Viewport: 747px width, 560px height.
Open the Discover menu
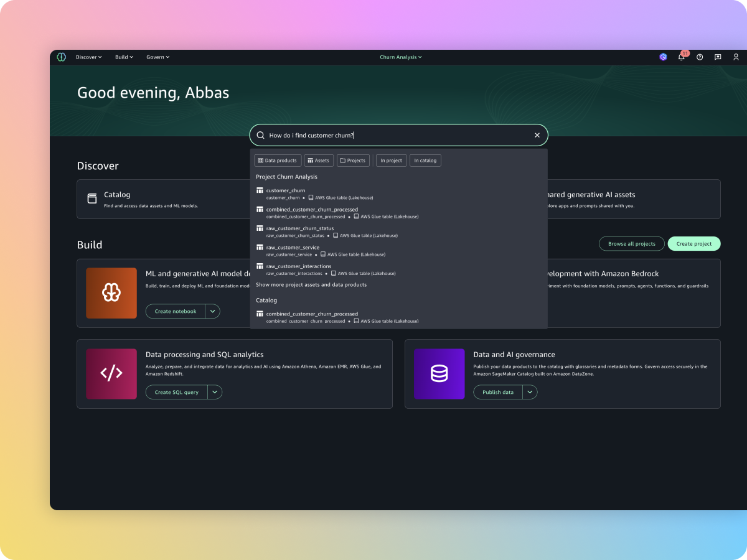point(88,57)
